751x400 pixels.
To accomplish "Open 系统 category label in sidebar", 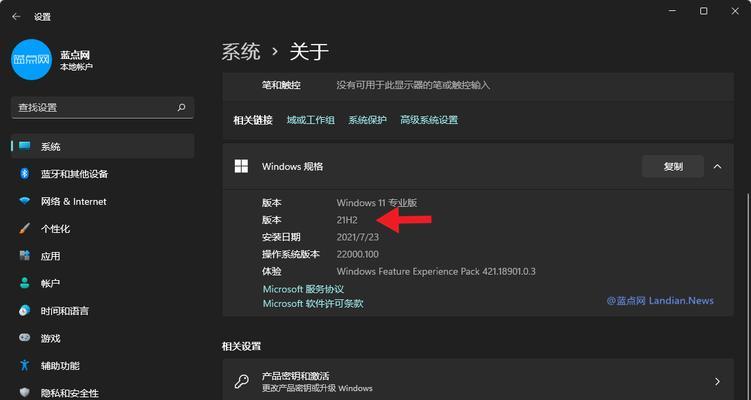I will click(x=50, y=147).
